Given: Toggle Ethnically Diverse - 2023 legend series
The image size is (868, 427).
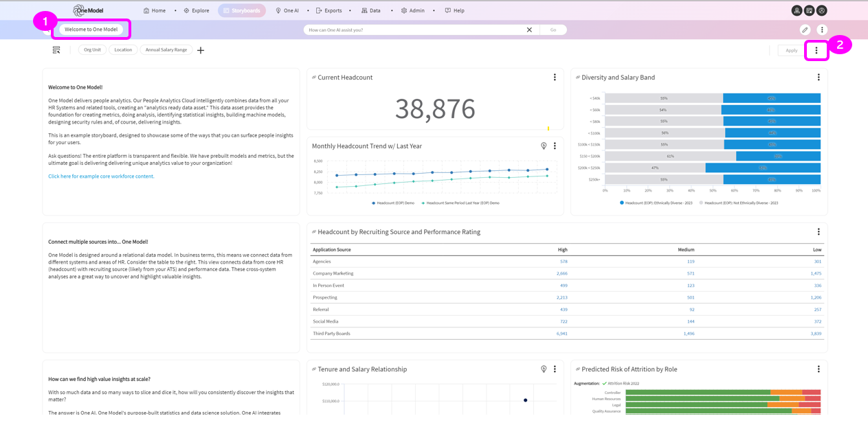Looking at the screenshot, I should point(657,203).
